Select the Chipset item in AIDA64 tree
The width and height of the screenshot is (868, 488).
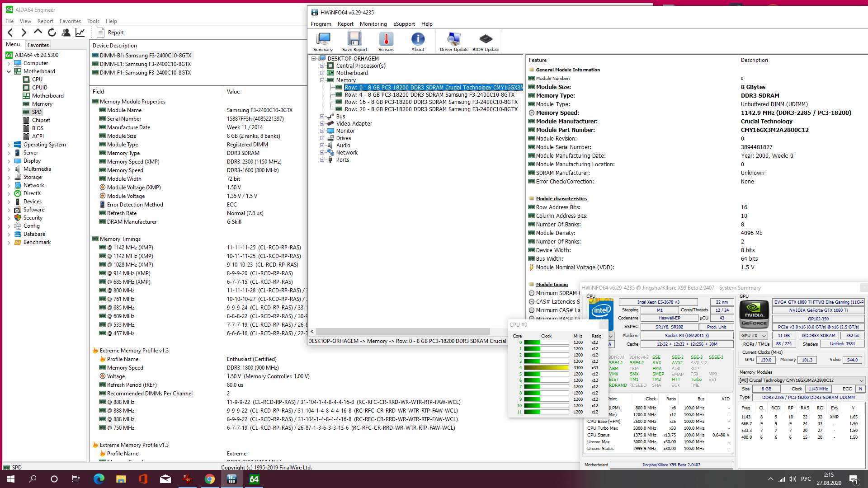pyautogui.click(x=41, y=120)
